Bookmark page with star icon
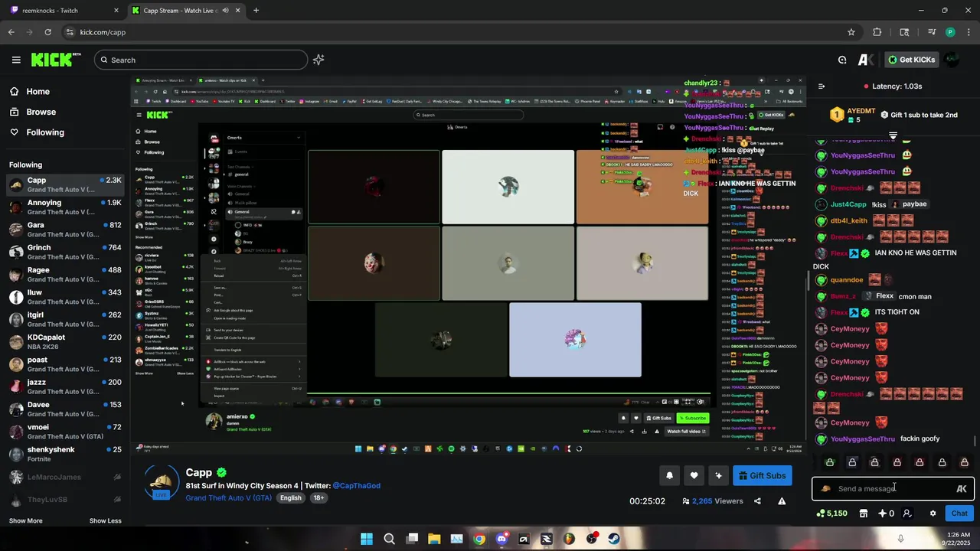Screen dimensions: 980x551 pyautogui.click(x=851, y=32)
